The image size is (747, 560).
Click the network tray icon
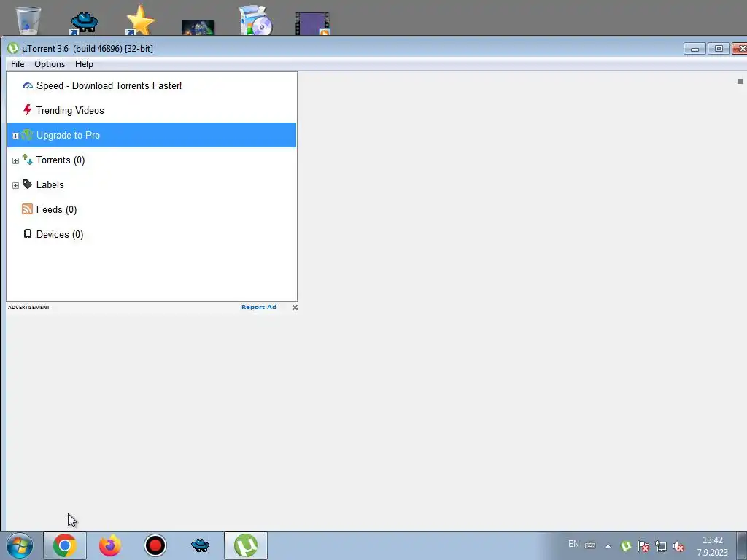point(661,546)
